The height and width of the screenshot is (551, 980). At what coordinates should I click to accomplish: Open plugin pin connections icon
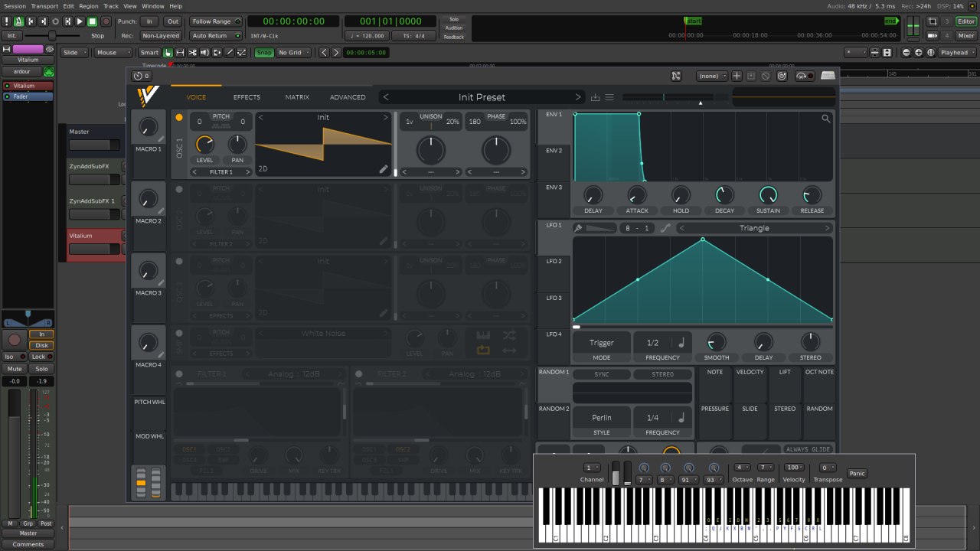676,76
